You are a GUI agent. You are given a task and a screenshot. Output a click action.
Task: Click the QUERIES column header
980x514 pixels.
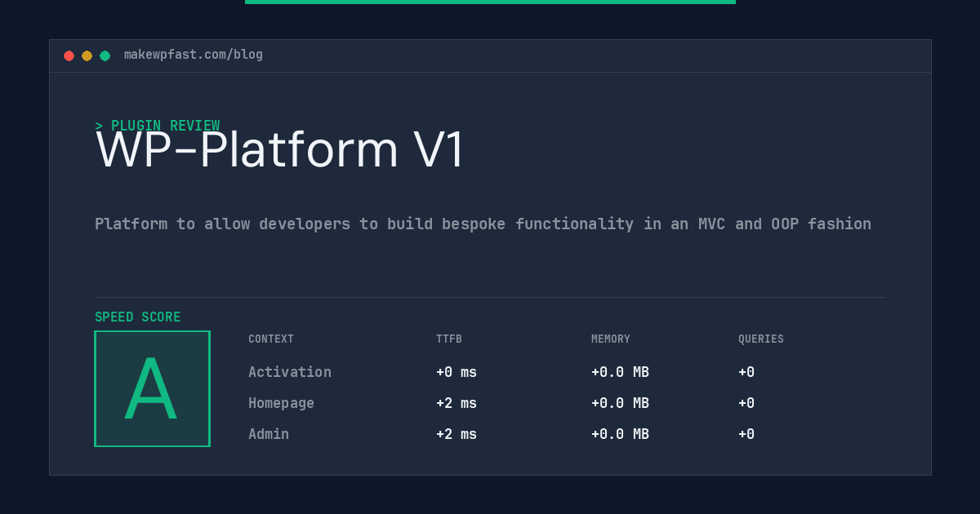pyautogui.click(x=761, y=339)
